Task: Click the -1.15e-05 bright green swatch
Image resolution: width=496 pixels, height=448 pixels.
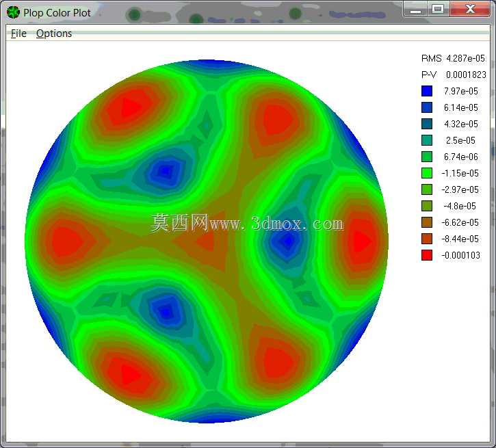Action: click(427, 173)
